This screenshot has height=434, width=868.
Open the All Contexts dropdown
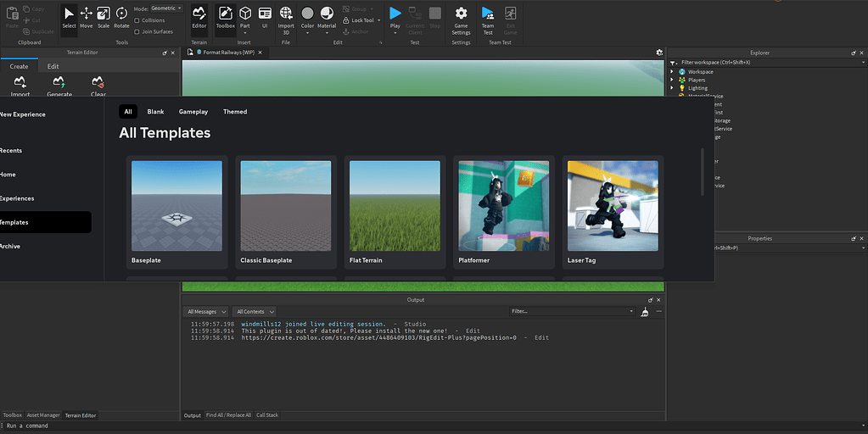coord(255,312)
